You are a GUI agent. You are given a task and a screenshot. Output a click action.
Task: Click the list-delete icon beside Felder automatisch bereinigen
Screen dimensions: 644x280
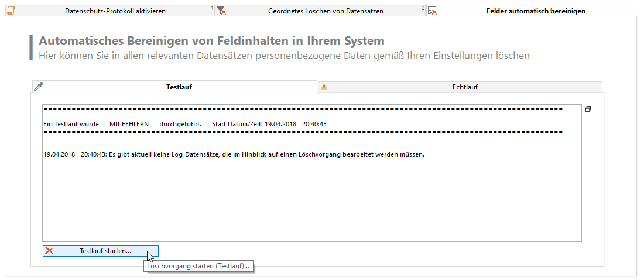(x=432, y=11)
